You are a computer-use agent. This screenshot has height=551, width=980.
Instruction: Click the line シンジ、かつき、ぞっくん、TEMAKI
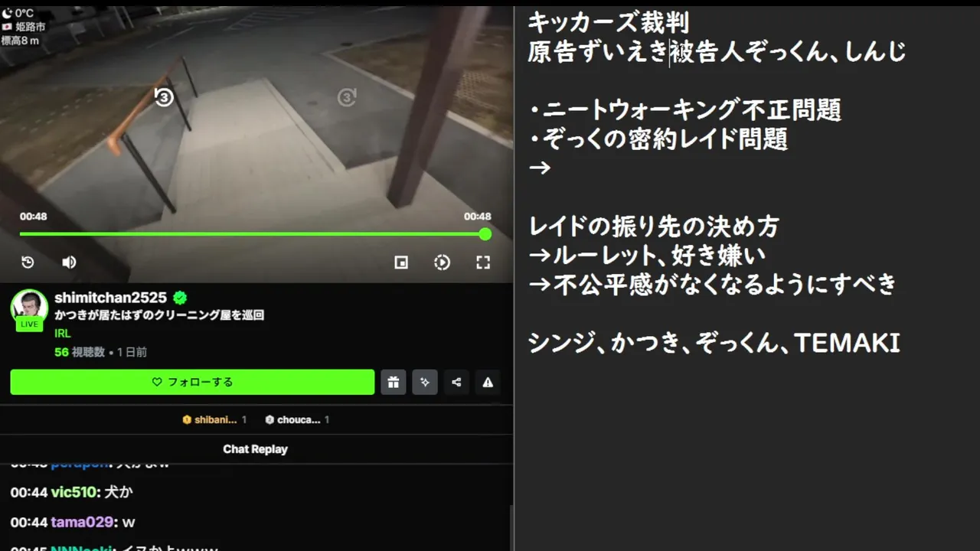tap(714, 343)
